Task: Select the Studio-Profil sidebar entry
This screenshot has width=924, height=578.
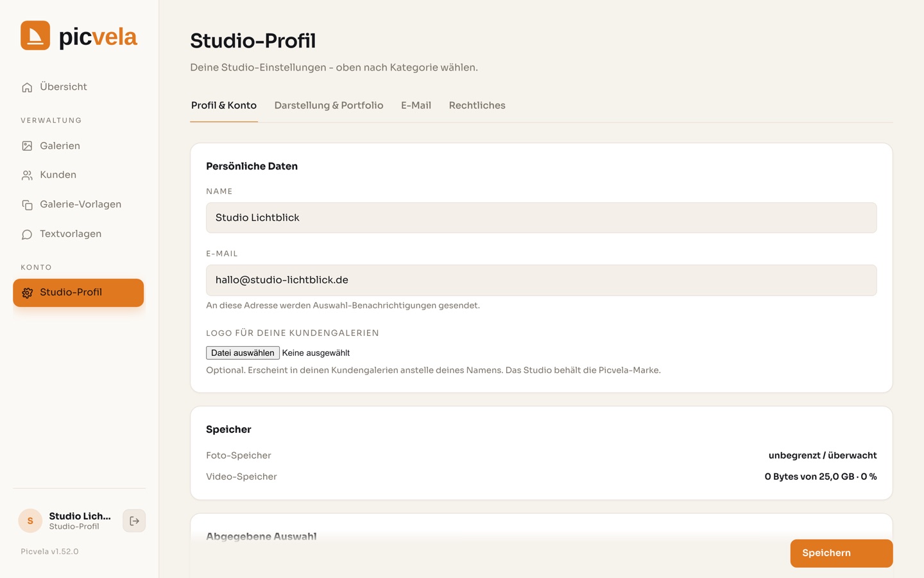Action: pyautogui.click(x=78, y=293)
